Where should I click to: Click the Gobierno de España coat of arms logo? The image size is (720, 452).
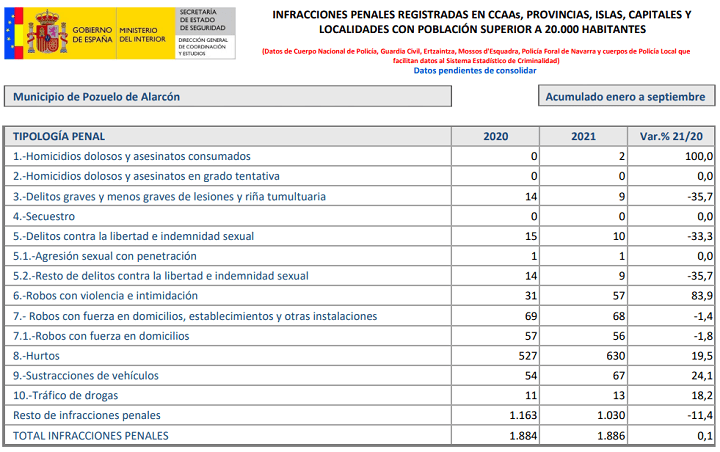coord(47,32)
